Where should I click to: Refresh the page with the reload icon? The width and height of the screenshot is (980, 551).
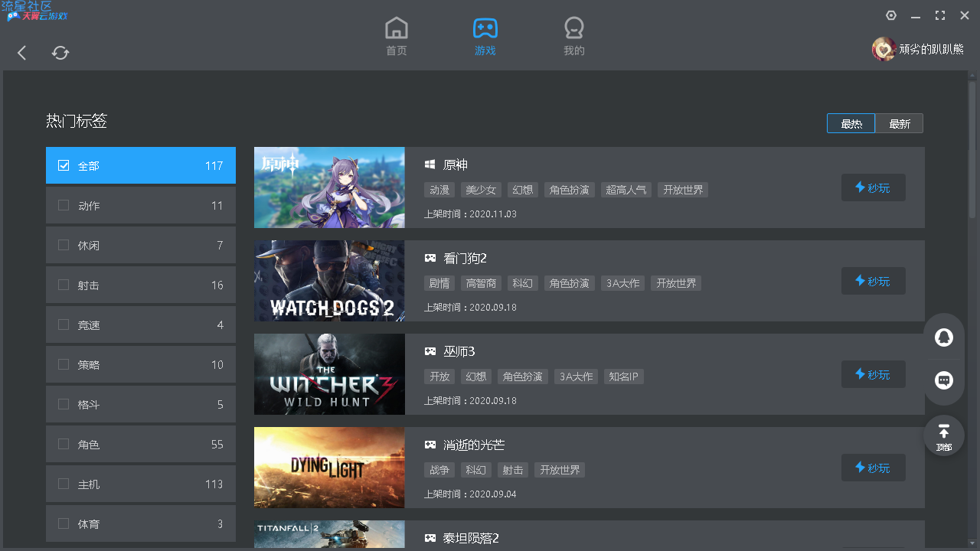(60, 53)
